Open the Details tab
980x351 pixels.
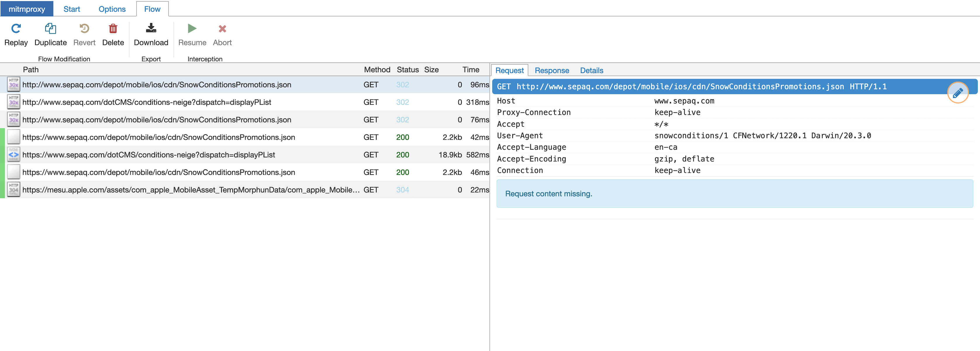591,70
